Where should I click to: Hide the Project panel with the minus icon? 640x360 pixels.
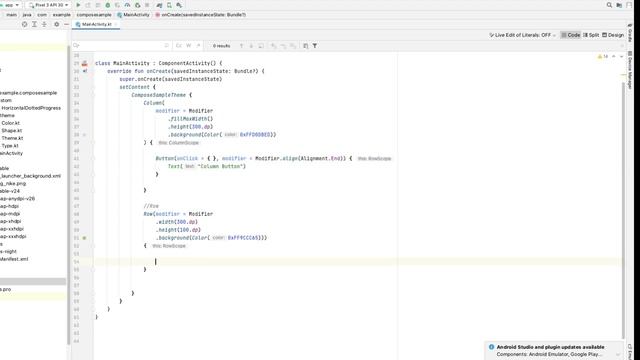[66, 24]
